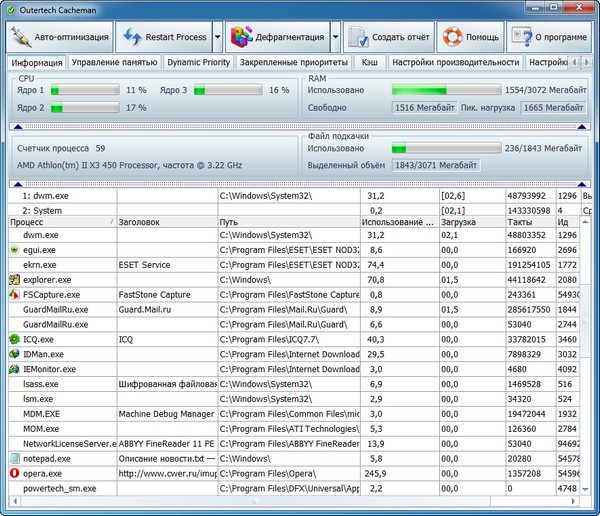
Task: Click the Создать отчёт printer icon
Action: tap(358, 38)
